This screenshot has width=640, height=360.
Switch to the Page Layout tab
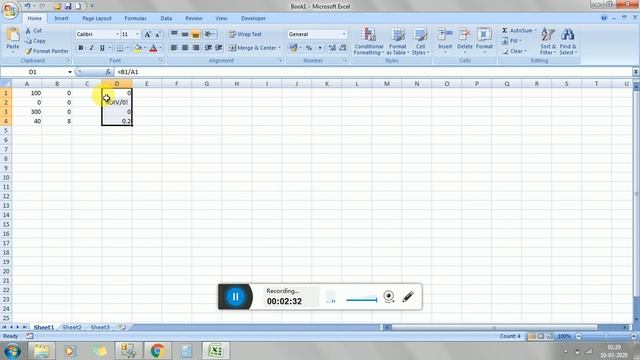point(97,18)
